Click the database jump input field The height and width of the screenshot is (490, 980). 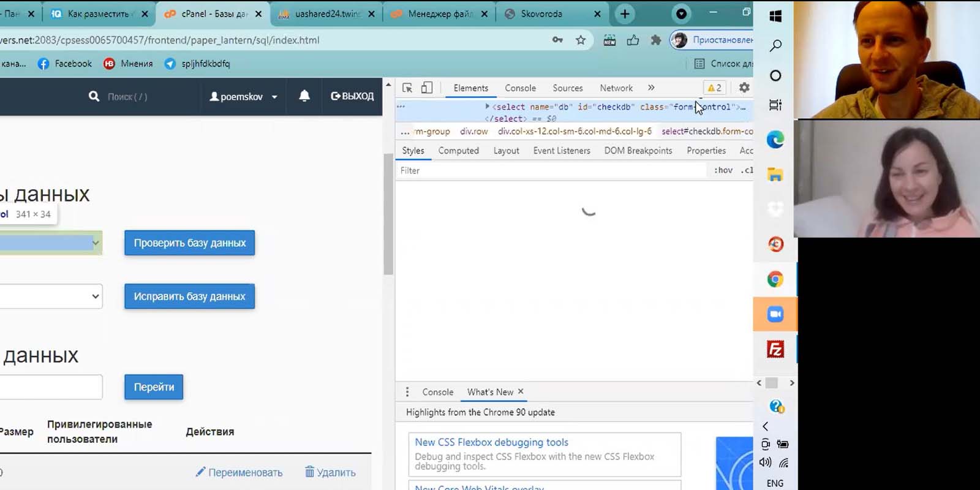pos(50,387)
